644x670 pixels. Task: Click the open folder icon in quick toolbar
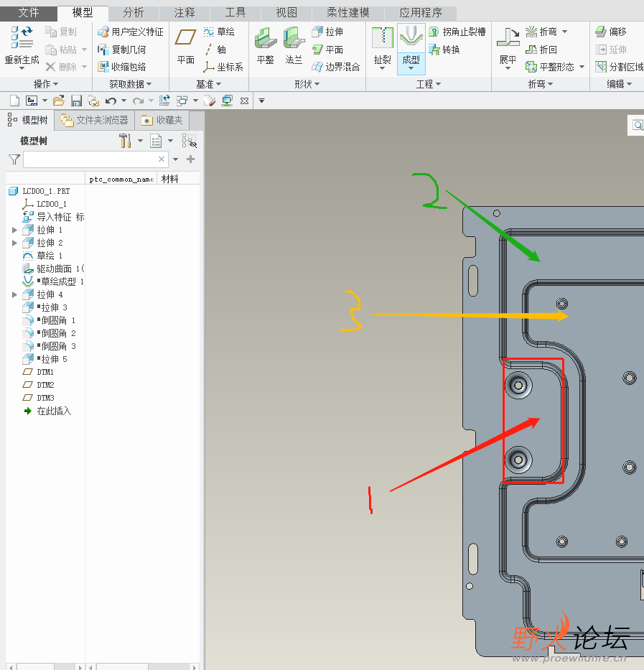pos(59,101)
